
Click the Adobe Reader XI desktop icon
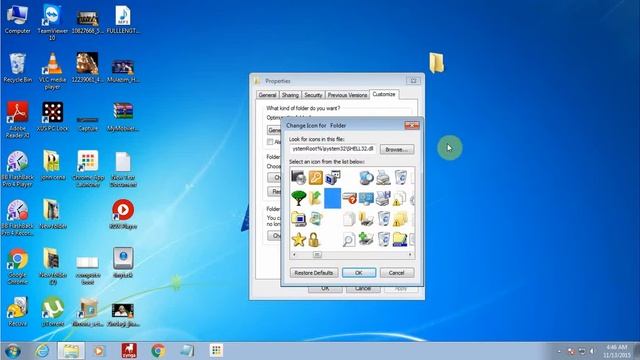coord(18,120)
